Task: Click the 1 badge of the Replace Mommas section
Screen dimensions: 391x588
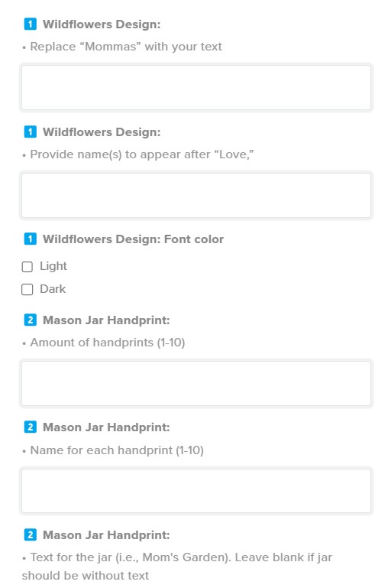Action: (x=31, y=24)
